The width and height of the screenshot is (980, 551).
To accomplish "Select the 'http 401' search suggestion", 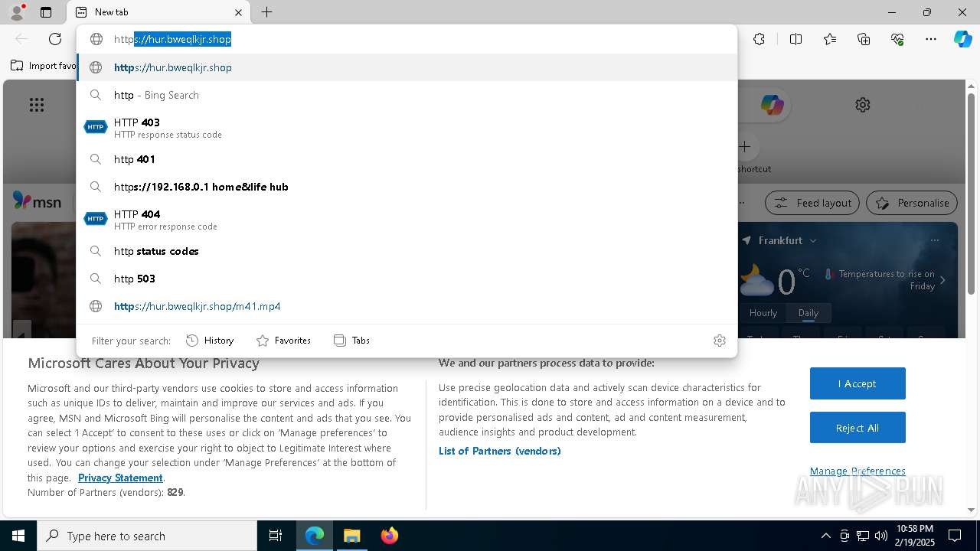I will pos(407,159).
